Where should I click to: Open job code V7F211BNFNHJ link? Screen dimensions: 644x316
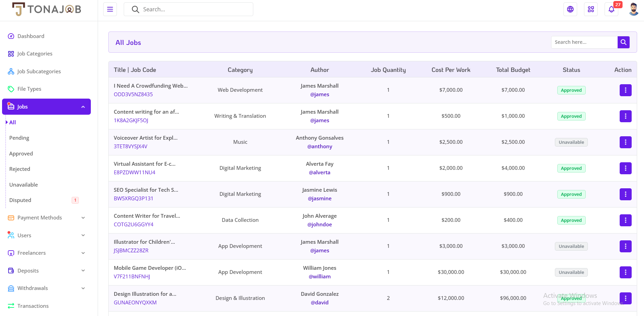coord(132,277)
